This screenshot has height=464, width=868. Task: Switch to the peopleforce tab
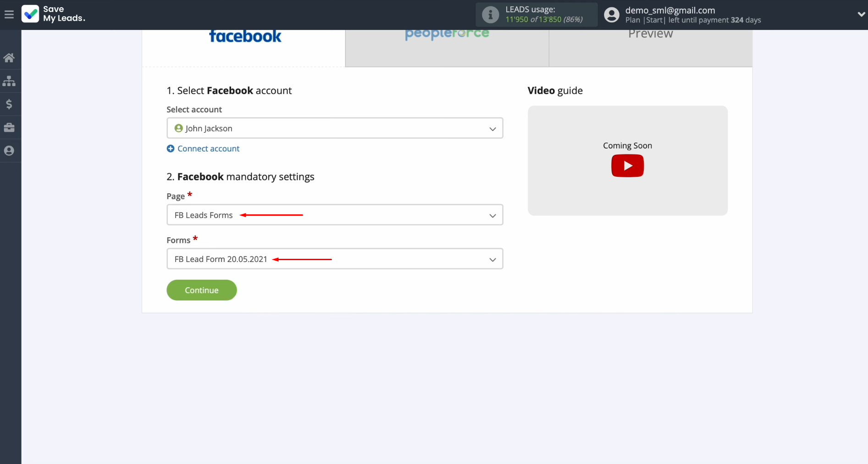[447, 49]
